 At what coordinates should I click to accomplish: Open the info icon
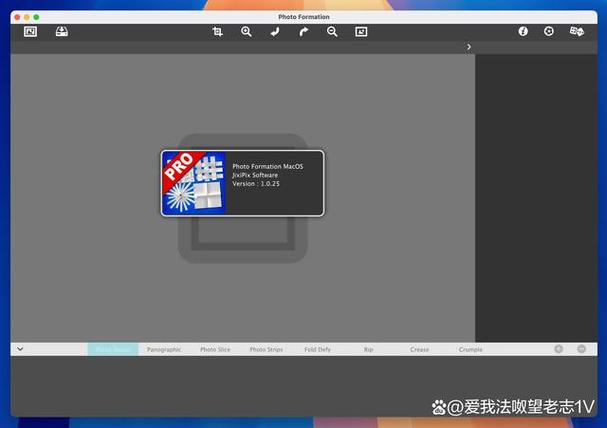pyautogui.click(x=523, y=31)
